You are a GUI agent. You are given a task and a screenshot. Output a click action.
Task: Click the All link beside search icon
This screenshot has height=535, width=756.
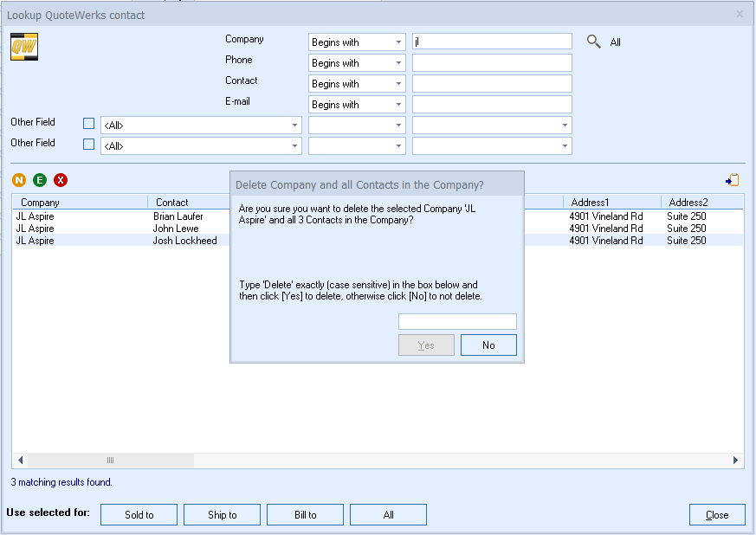click(615, 42)
